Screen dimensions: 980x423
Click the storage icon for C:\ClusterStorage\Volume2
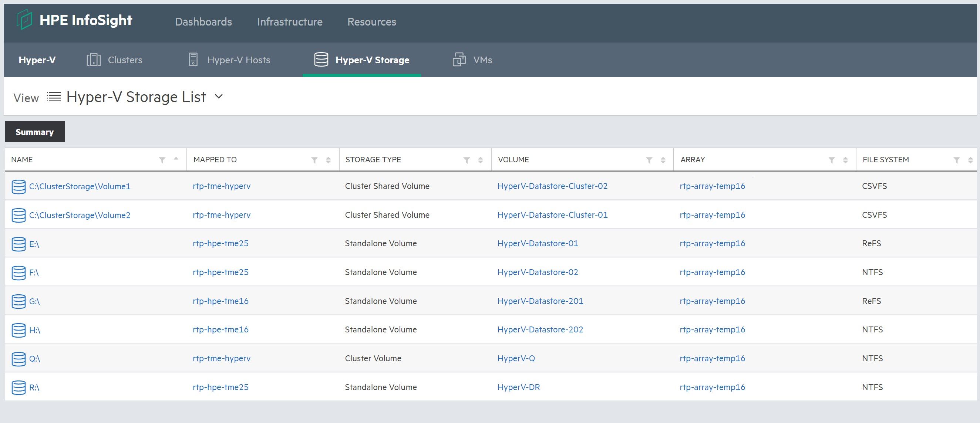coord(18,215)
